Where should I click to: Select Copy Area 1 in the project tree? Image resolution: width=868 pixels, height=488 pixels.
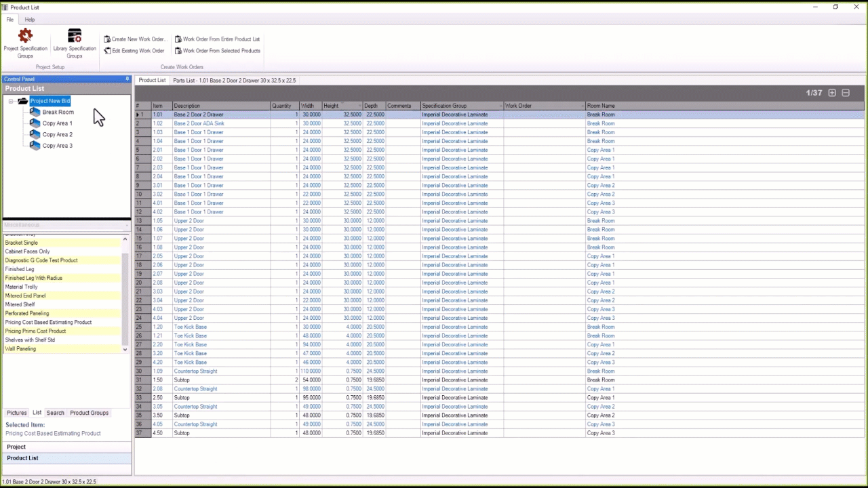pyautogui.click(x=58, y=123)
